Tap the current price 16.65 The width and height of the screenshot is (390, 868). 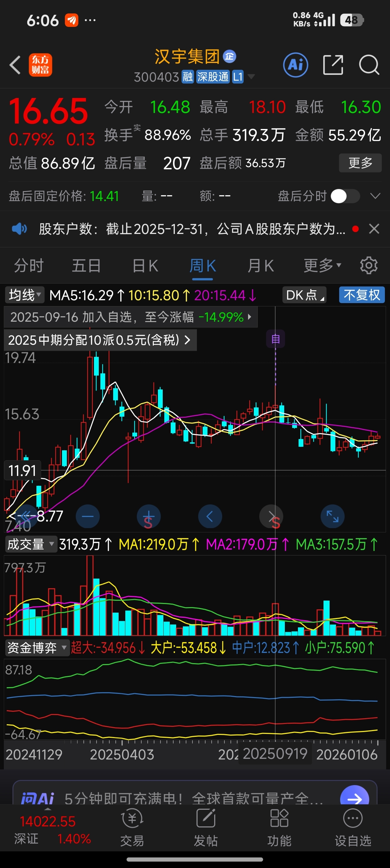(49, 111)
